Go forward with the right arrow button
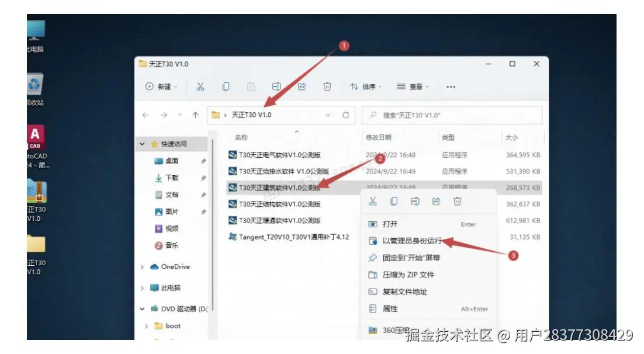 164,115
